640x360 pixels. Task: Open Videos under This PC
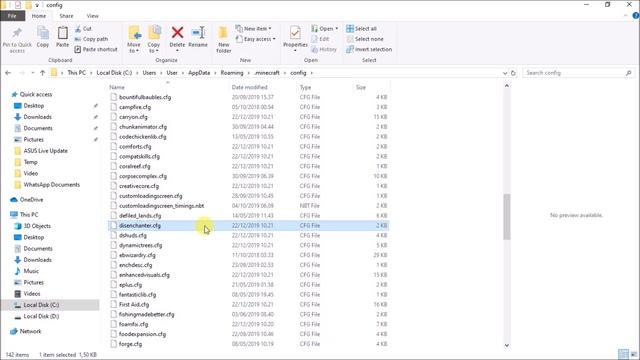point(31,293)
